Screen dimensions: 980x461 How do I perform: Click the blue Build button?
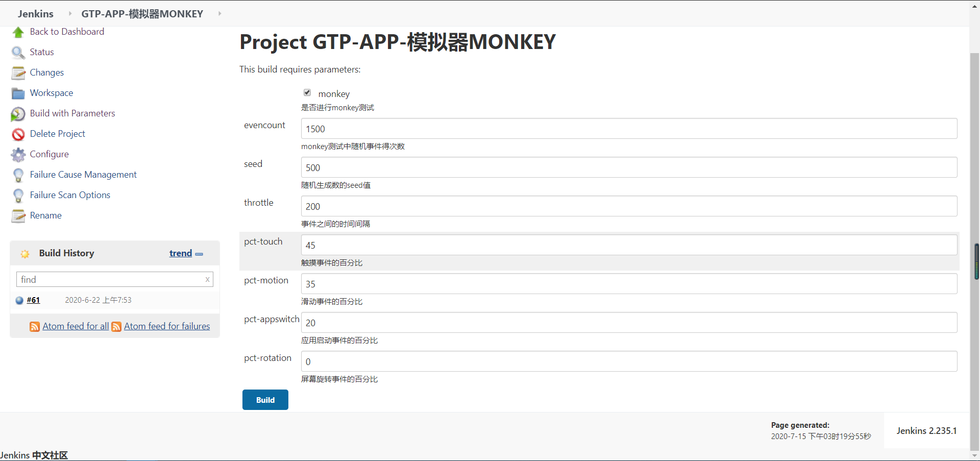coord(265,400)
